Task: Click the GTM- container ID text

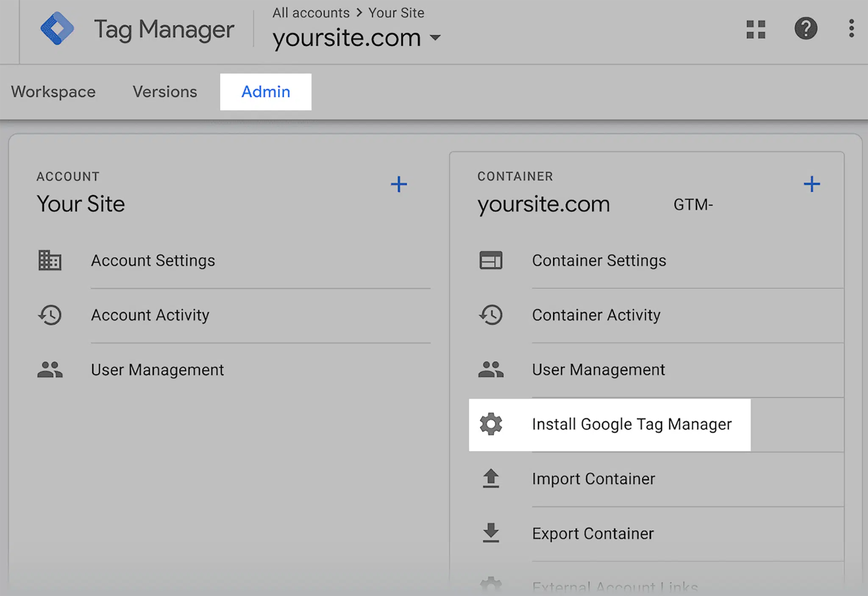Action: pyautogui.click(x=693, y=205)
